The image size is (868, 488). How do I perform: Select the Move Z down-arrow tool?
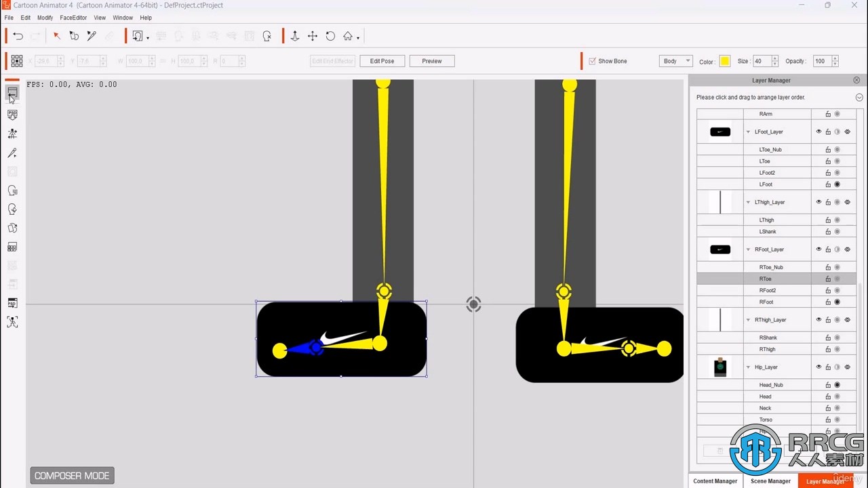click(x=295, y=36)
